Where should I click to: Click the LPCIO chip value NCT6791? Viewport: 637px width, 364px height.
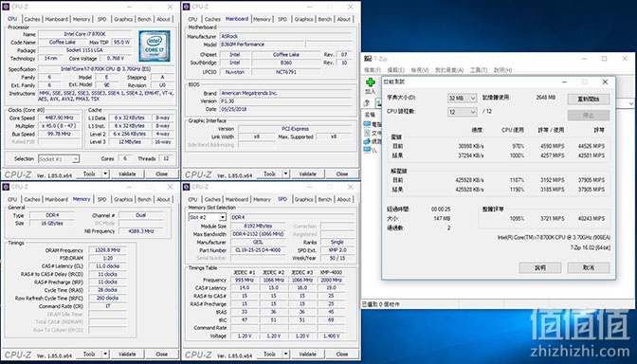(286, 72)
